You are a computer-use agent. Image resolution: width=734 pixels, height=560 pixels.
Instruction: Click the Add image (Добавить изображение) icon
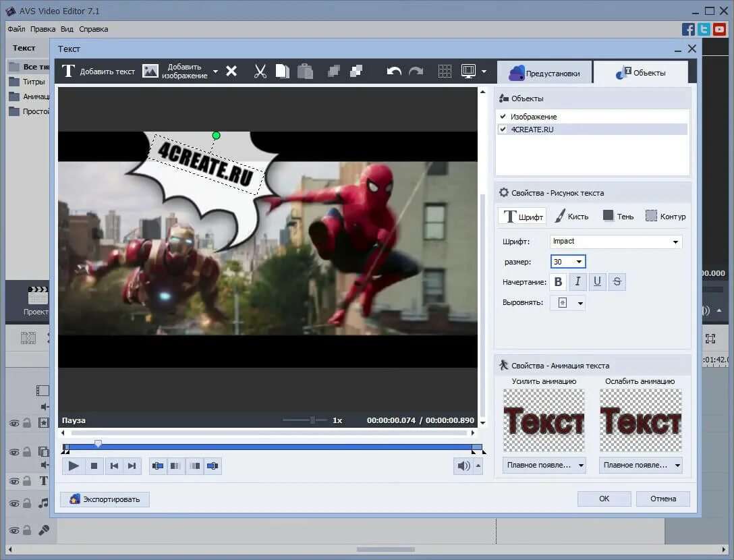[150, 71]
